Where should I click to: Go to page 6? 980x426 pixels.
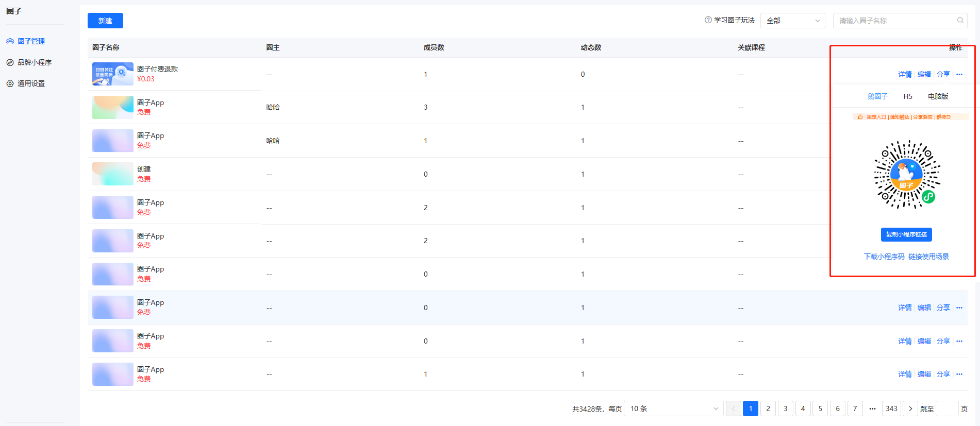838,408
